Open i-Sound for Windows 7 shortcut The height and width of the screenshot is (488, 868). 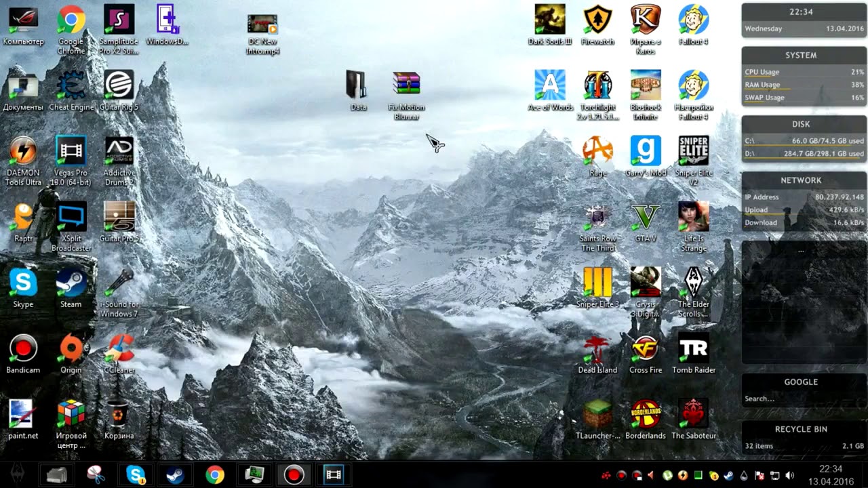[x=119, y=293]
